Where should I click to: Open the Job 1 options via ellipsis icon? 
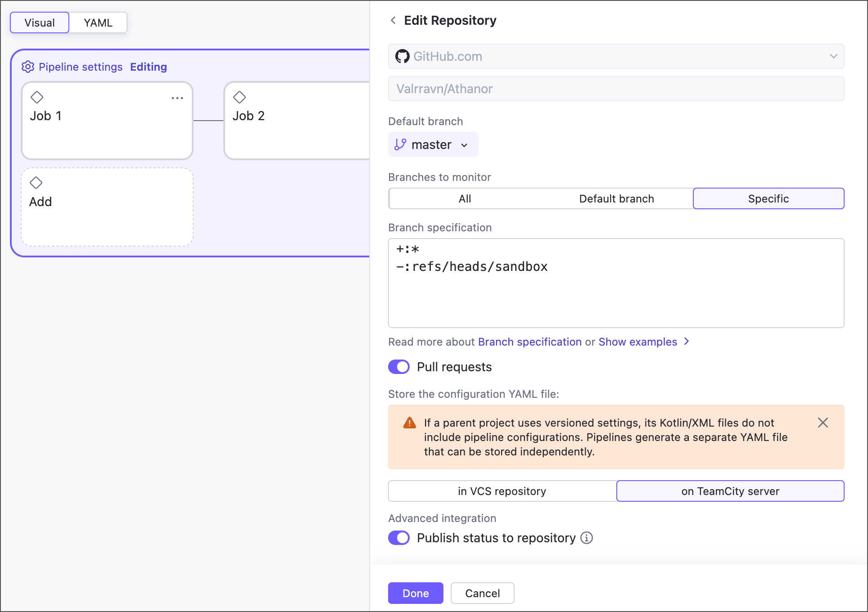click(x=177, y=98)
